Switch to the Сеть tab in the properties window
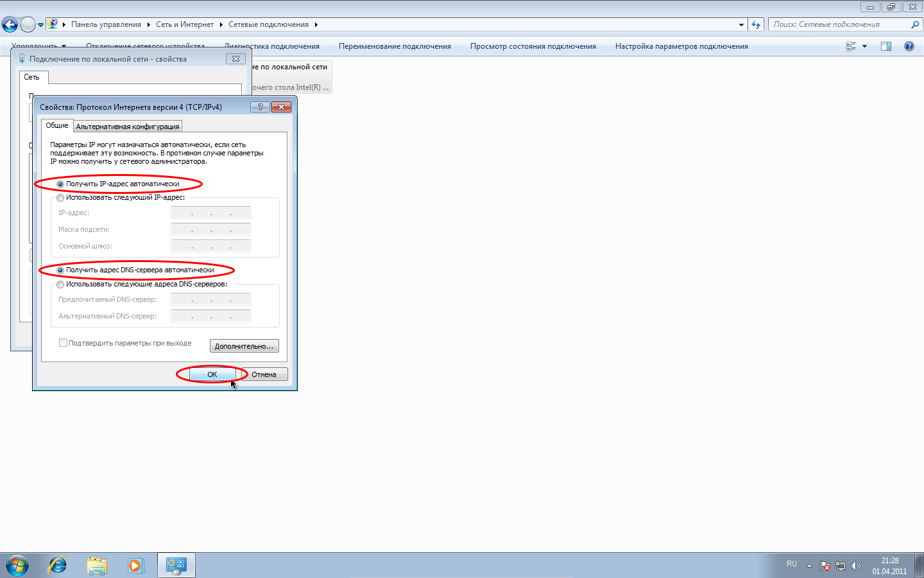The height and width of the screenshot is (578, 924). pyautogui.click(x=32, y=77)
